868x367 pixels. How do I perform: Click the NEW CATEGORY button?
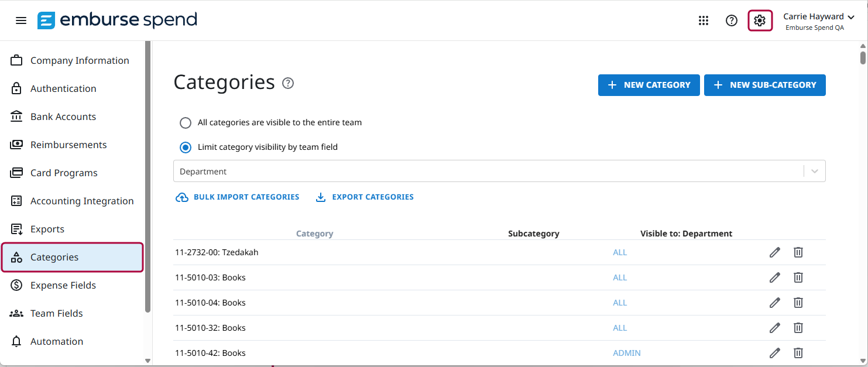[x=649, y=85]
